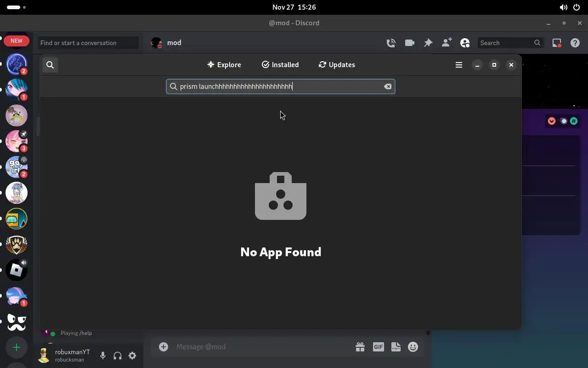The image size is (588, 368).
Task: Open pinned messages in Discord
Action: pos(428,43)
